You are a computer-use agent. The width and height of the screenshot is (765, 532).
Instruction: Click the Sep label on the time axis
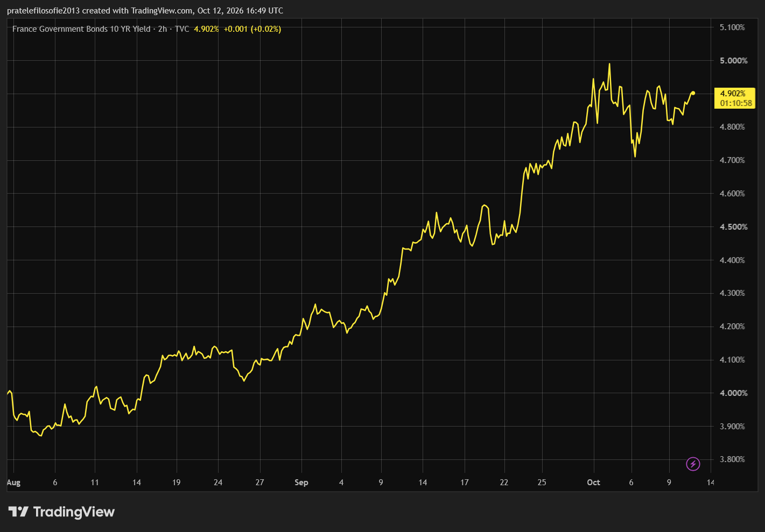coord(301,483)
